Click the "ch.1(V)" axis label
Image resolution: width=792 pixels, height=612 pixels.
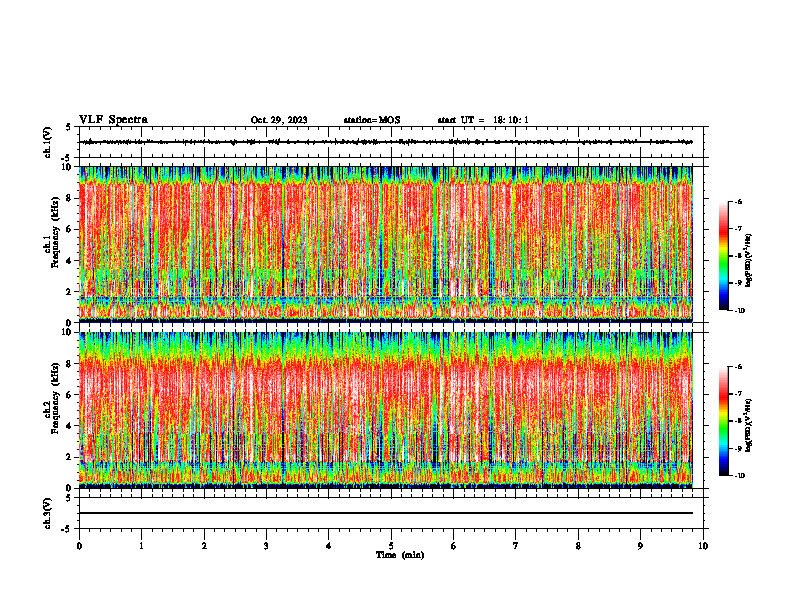[48, 142]
